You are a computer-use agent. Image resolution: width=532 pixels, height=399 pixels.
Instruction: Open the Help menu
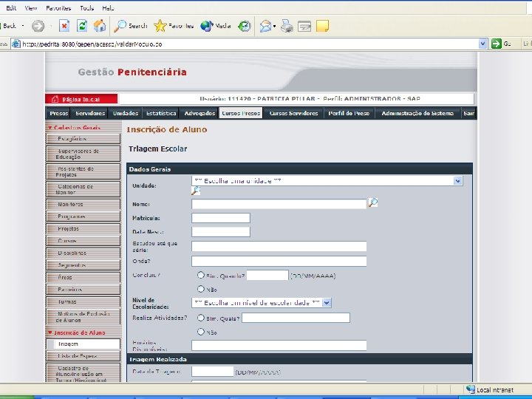point(108,8)
